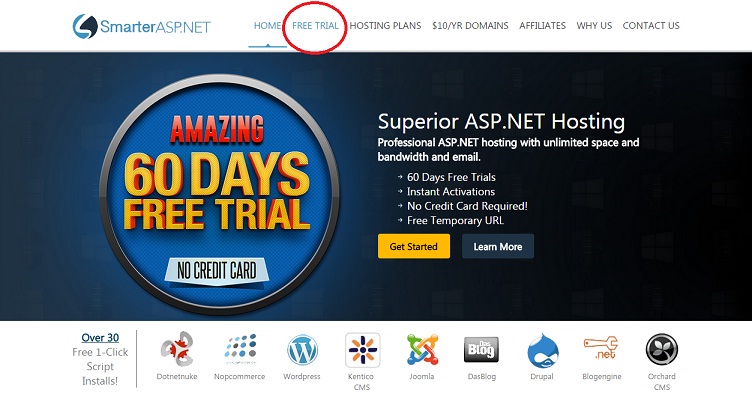Image resolution: width=752 pixels, height=399 pixels.
Task: Select the Joomla logo icon
Action: click(x=422, y=350)
